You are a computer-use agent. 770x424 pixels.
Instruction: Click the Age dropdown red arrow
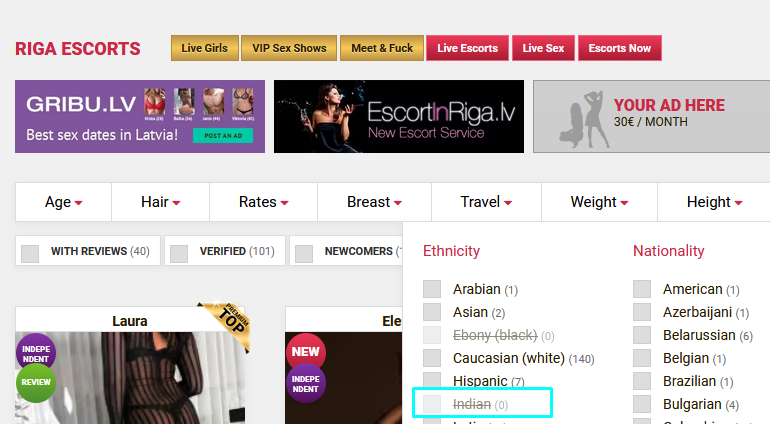pos(78,203)
